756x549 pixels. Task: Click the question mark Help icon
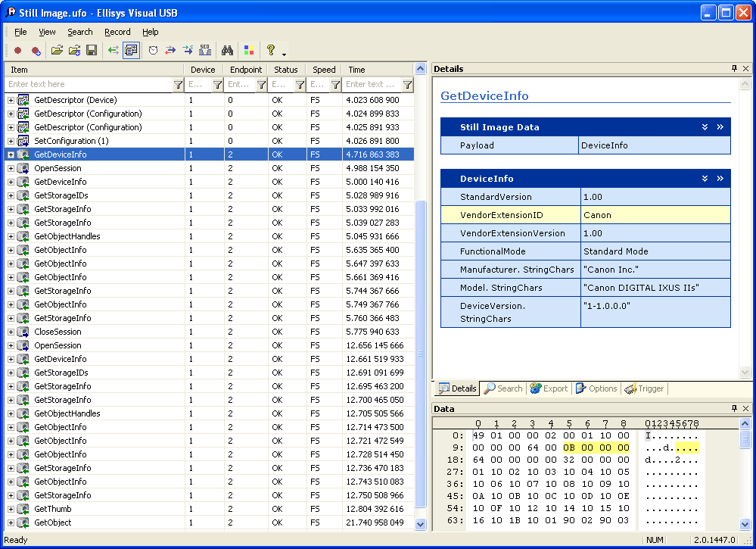pos(270,51)
